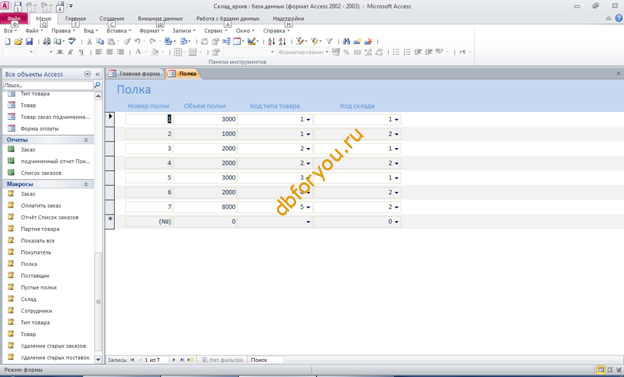Screen dimensions: 624x377
Task: Click the Print toolbar icon
Action: 47,41
